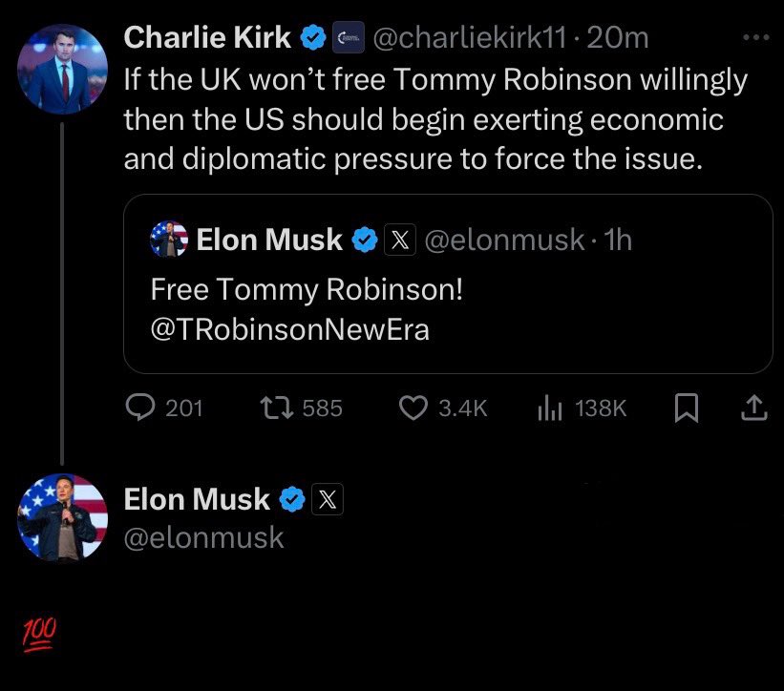This screenshot has width=784, height=691.
Task: Click Elon Musk's verified badge in reply
Action: 291,498
